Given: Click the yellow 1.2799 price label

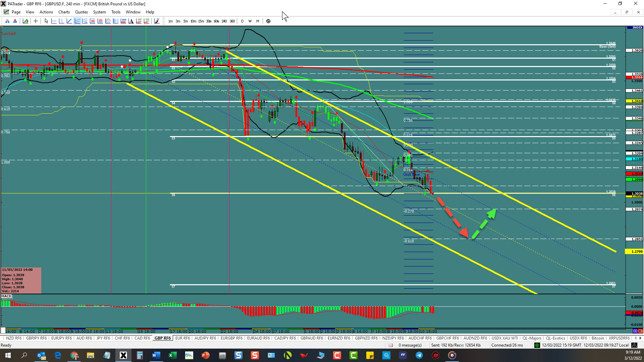Looking at the screenshot, I should click(635, 252).
